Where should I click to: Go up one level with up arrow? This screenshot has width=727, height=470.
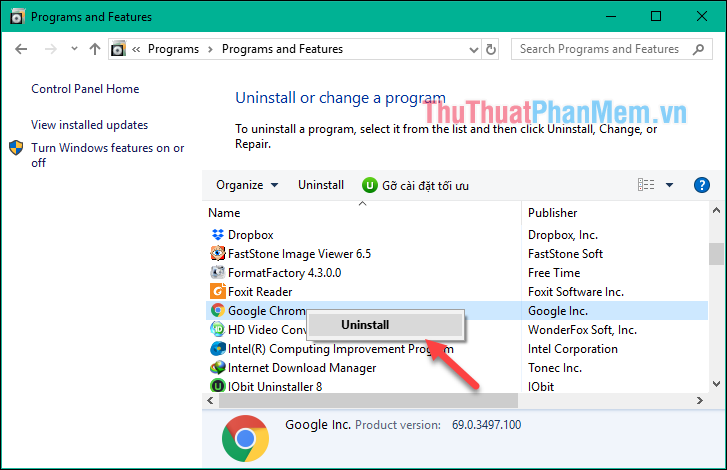(95, 49)
